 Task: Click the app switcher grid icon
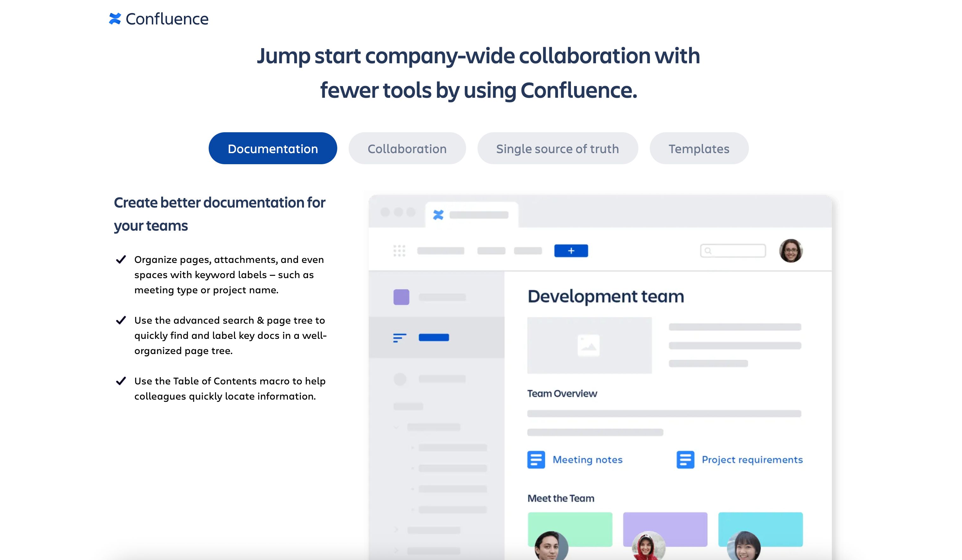pos(399,251)
